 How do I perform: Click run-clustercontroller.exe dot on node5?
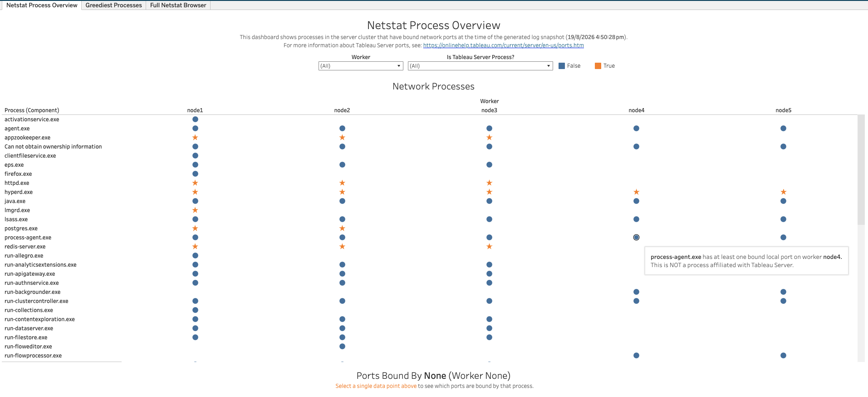pyautogui.click(x=783, y=301)
